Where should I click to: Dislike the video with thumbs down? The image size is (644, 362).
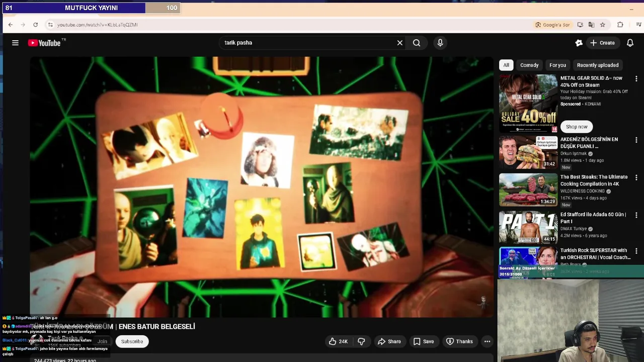click(361, 341)
